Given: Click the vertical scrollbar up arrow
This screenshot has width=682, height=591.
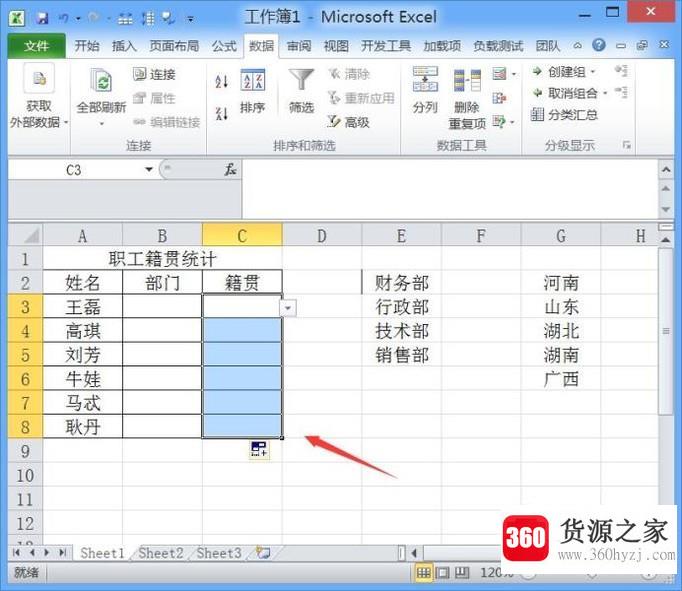Looking at the screenshot, I should click(666, 239).
